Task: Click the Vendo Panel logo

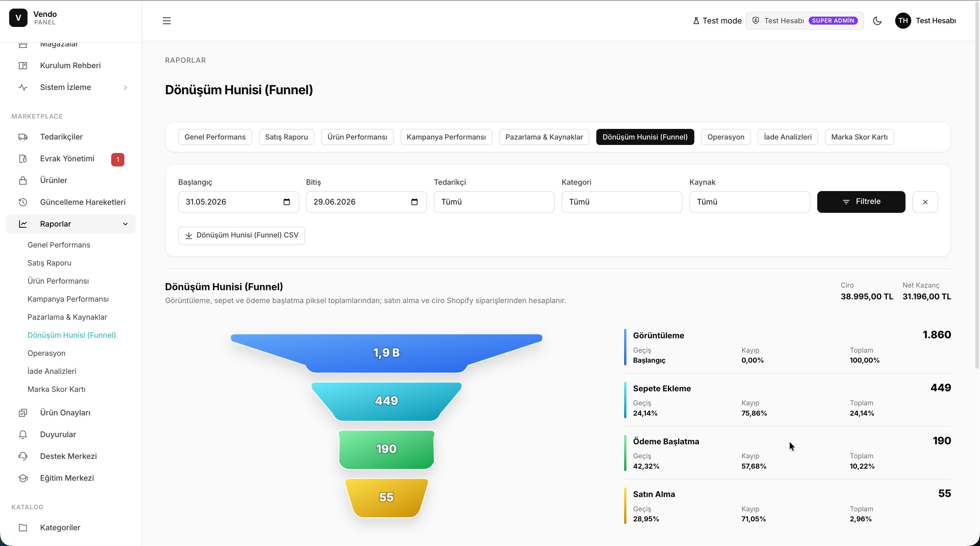Action: point(18,18)
